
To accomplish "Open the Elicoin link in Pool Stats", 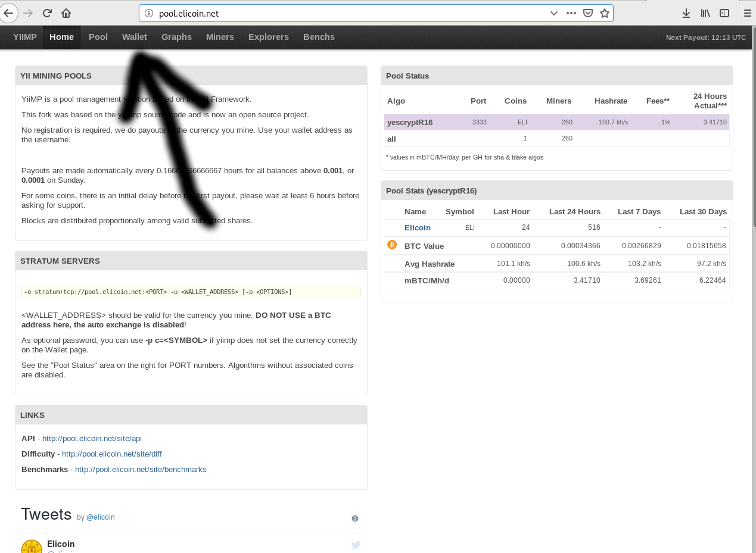I will click(417, 228).
